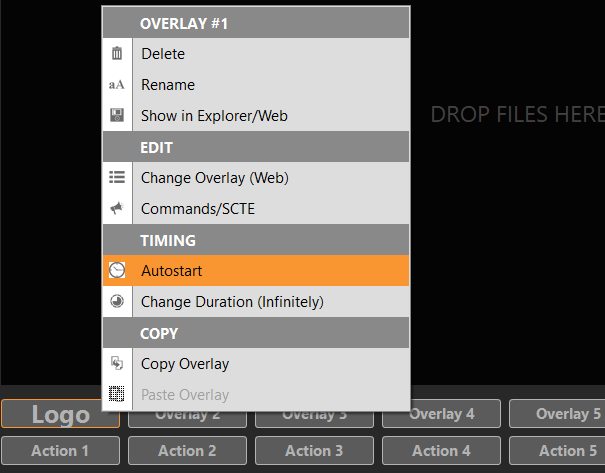Select Delete from the overlay menu
The height and width of the screenshot is (473, 605).
pos(163,54)
